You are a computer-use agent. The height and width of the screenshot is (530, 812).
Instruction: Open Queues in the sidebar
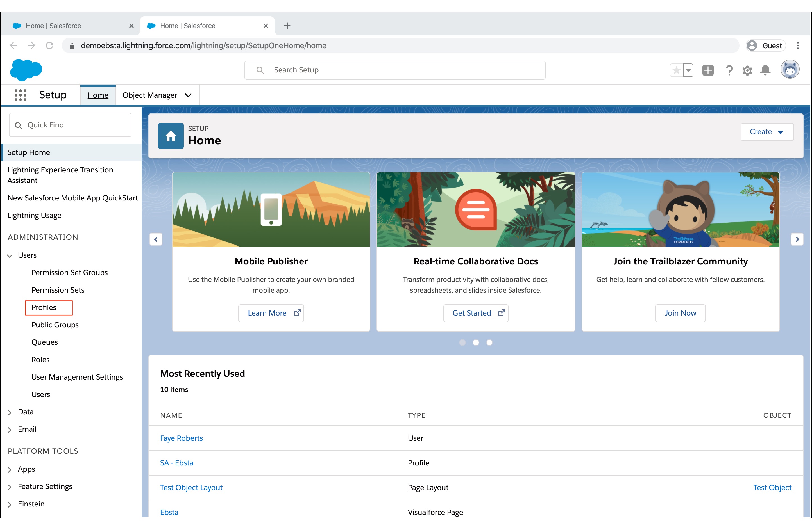[44, 342]
